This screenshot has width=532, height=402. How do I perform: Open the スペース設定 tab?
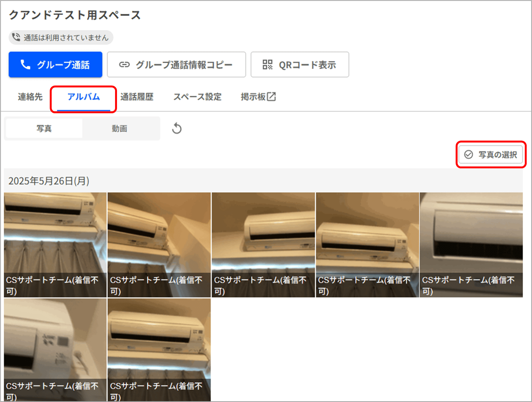click(197, 97)
